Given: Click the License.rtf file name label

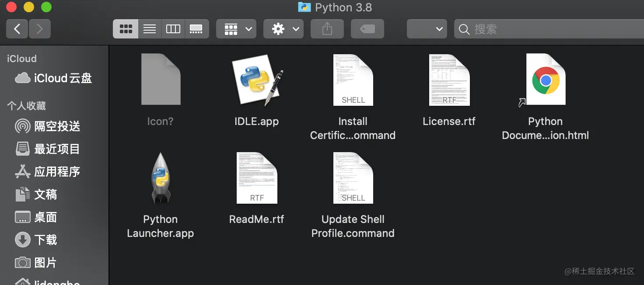Looking at the screenshot, I should pos(449,122).
